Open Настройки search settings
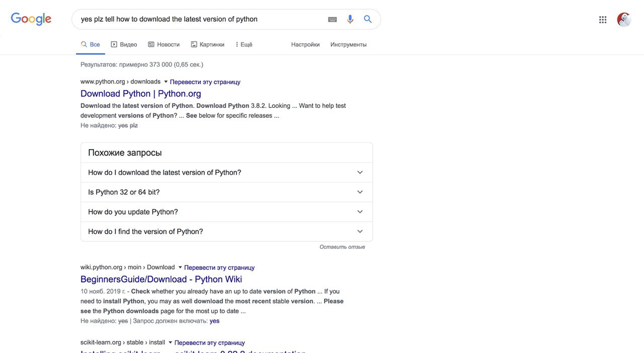The height and width of the screenshot is (353, 644). (x=305, y=44)
